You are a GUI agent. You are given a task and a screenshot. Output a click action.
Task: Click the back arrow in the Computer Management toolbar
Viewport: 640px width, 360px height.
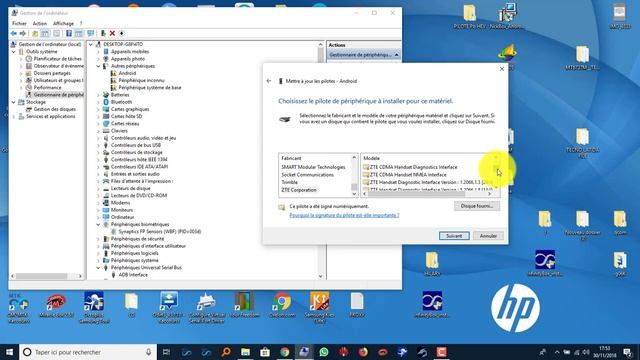coord(14,33)
